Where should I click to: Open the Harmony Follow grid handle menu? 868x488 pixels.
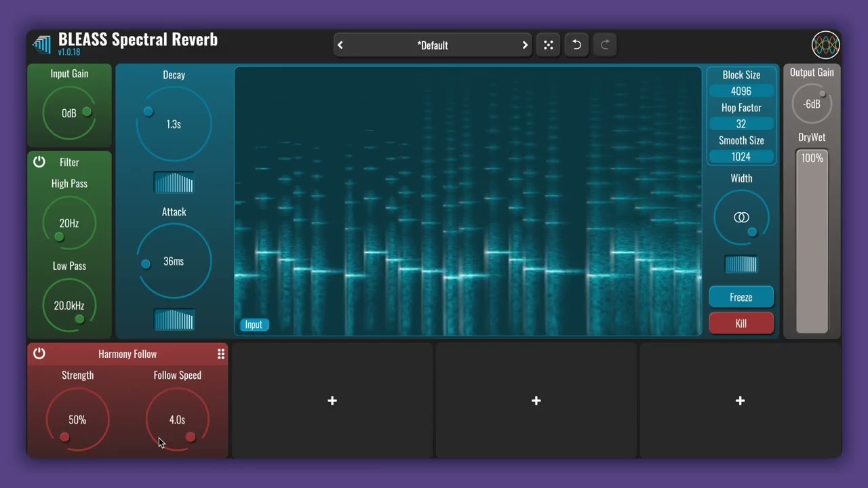[x=220, y=354]
